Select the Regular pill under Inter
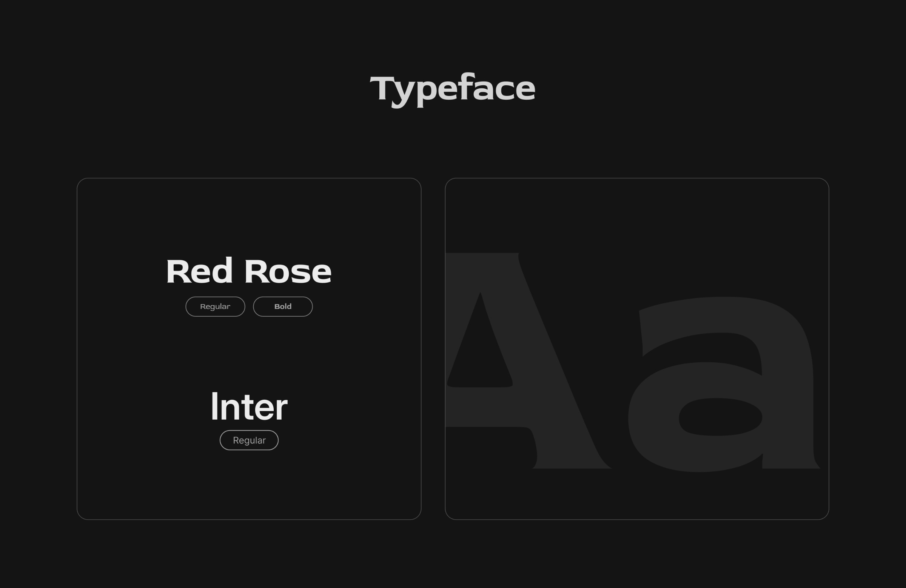906x588 pixels. 249,440
